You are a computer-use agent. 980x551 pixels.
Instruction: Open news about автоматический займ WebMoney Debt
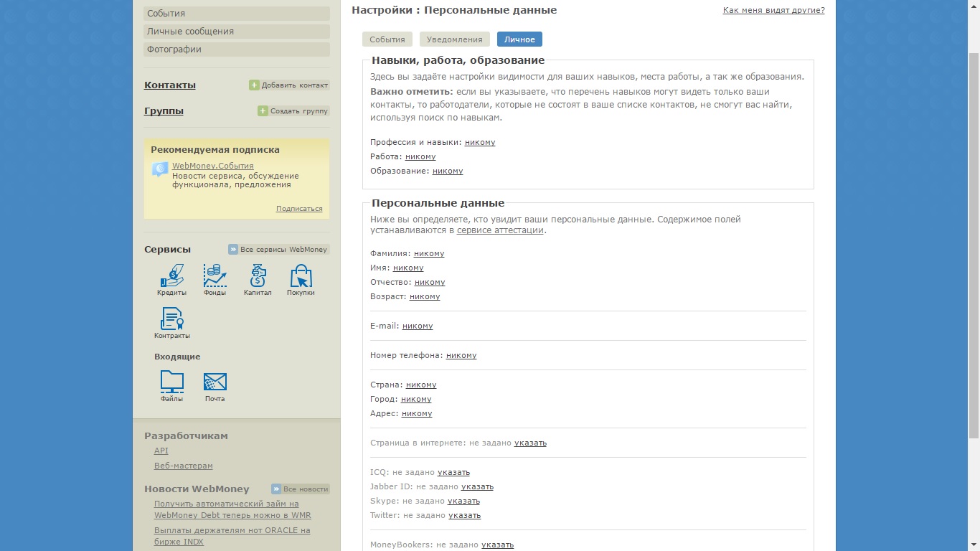[232, 509]
